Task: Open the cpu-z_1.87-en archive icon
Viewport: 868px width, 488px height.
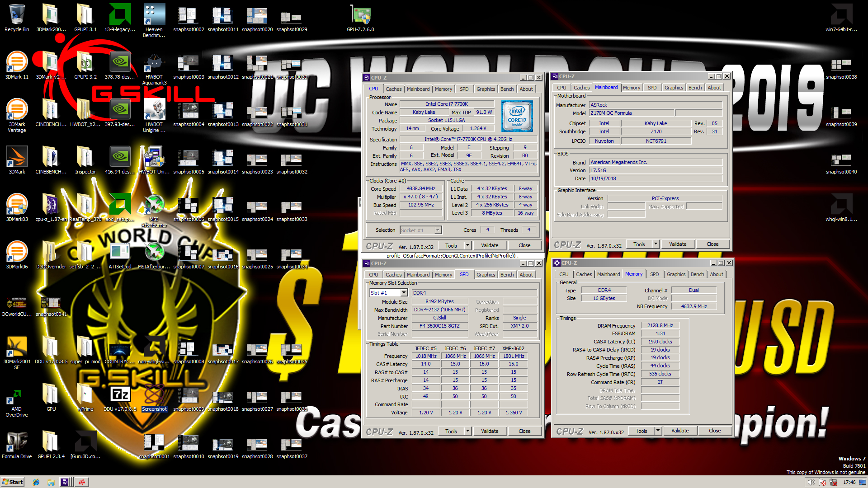Action: [x=51, y=208]
